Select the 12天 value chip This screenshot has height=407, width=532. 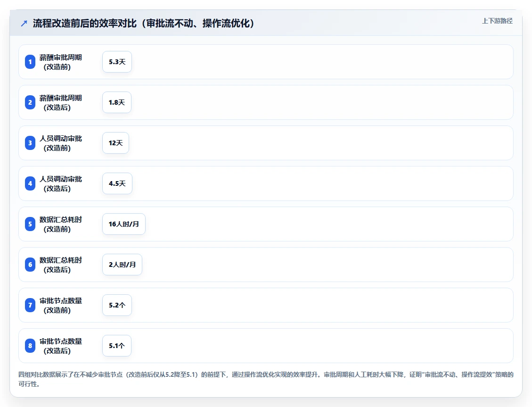(x=116, y=143)
